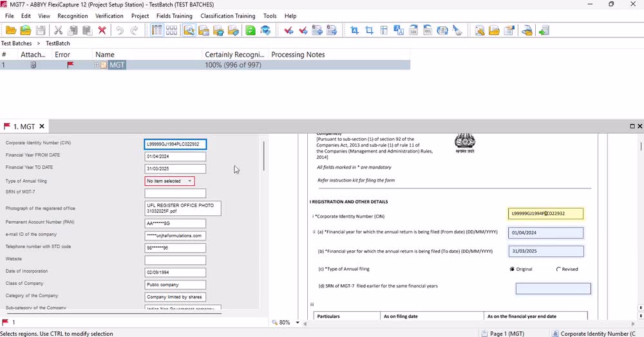Click the Redo arrow icon
644x337 pixels.
point(135,30)
